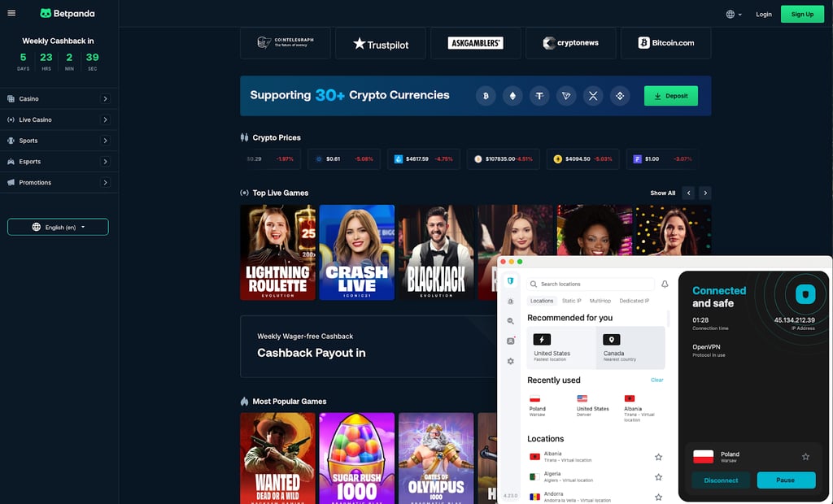Open the Sugar Rush 1000 game
Image resolution: width=833 pixels, height=504 pixels.
[x=357, y=458]
